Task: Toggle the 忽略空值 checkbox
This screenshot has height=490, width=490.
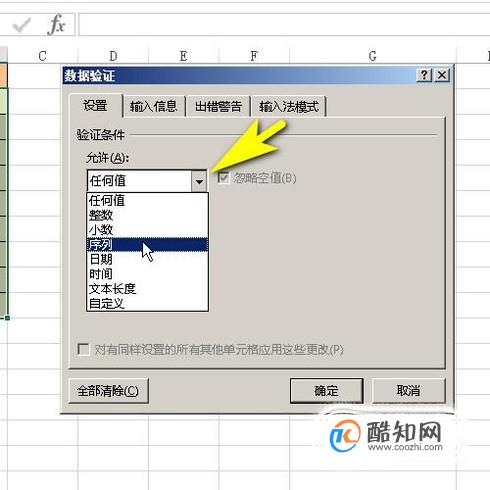Action: tap(223, 178)
